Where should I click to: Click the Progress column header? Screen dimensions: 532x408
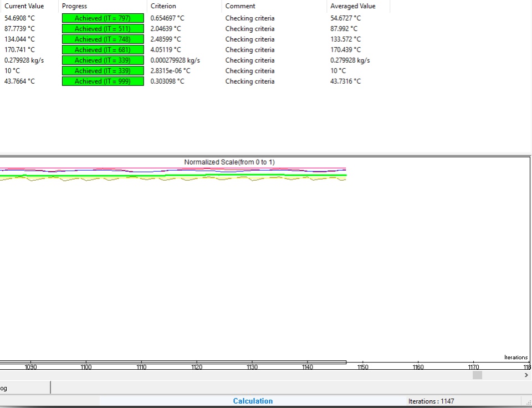point(103,6)
